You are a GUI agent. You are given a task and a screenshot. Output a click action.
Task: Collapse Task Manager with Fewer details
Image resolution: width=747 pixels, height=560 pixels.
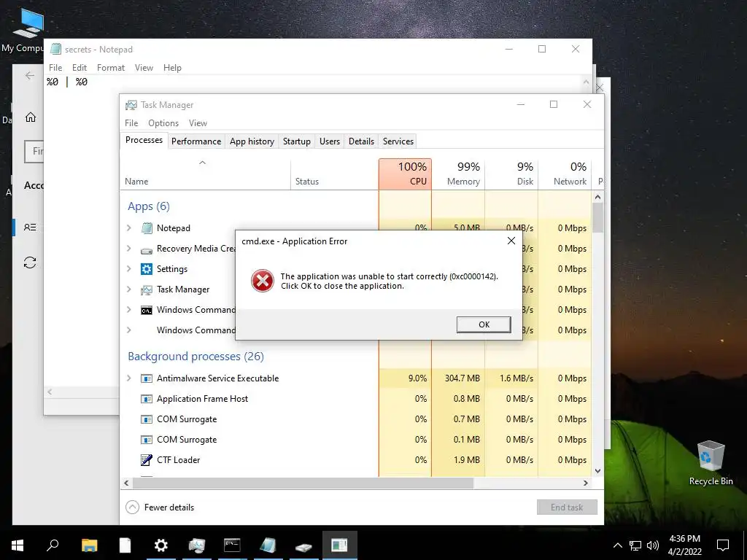click(x=160, y=507)
